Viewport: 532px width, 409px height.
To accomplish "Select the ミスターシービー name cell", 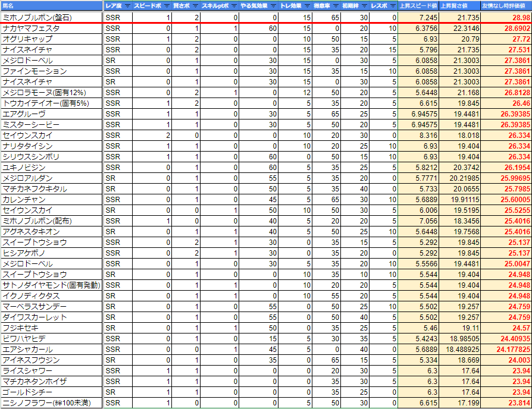I will click(x=51, y=125).
